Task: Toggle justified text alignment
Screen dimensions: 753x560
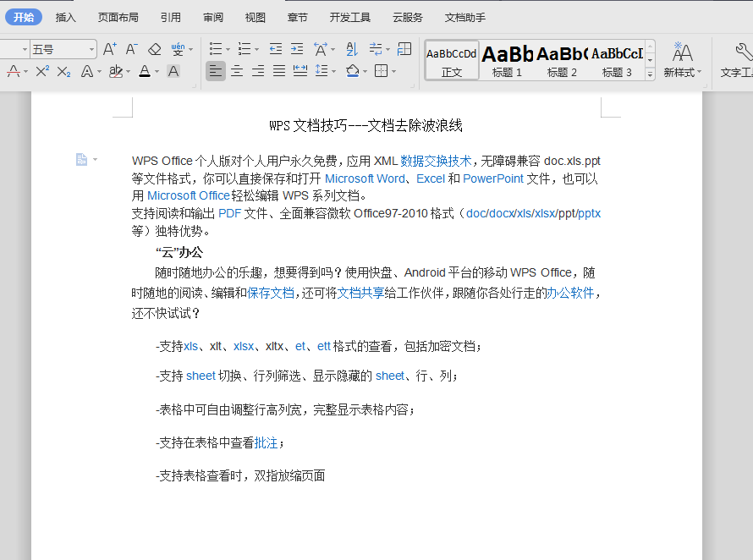Action: (x=279, y=72)
